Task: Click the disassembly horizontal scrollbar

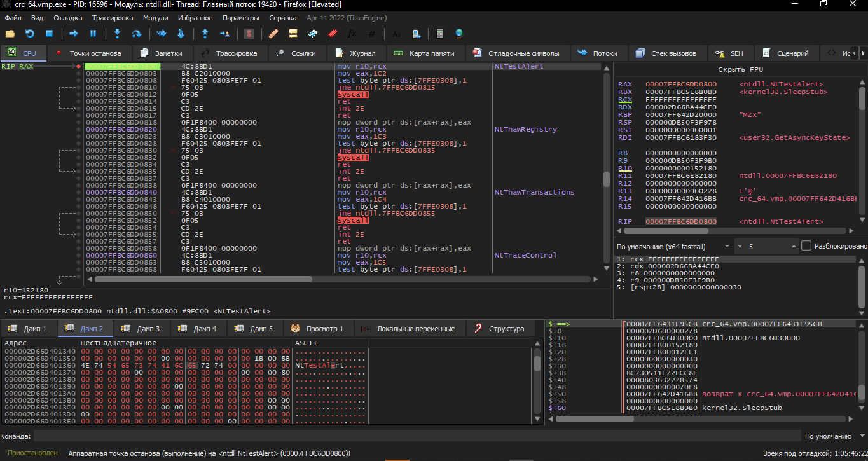Action: pyautogui.click(x=203, y=279)
